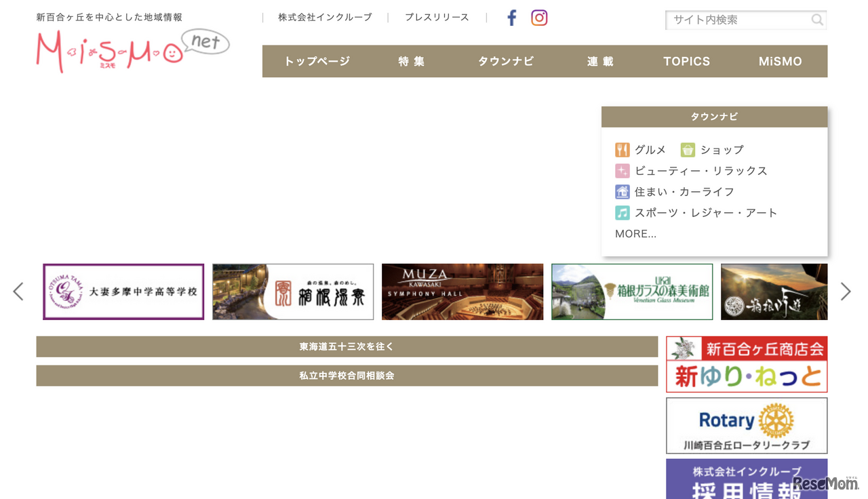868x499 pixels.
Task: Open the 東海道五十三次を往く banner bar
Action: 347,346
